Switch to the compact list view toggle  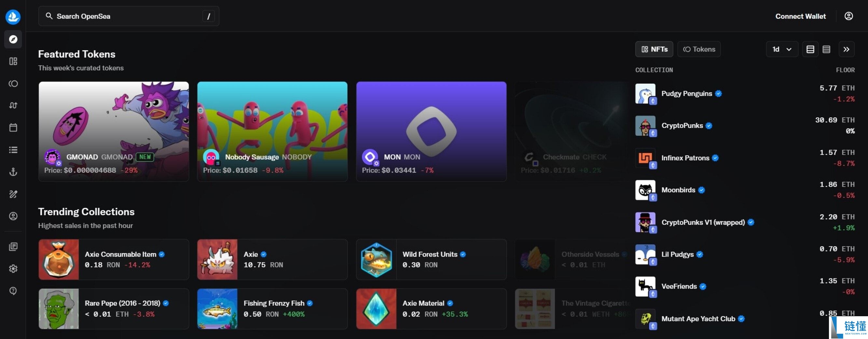click(x=826, y=49)
